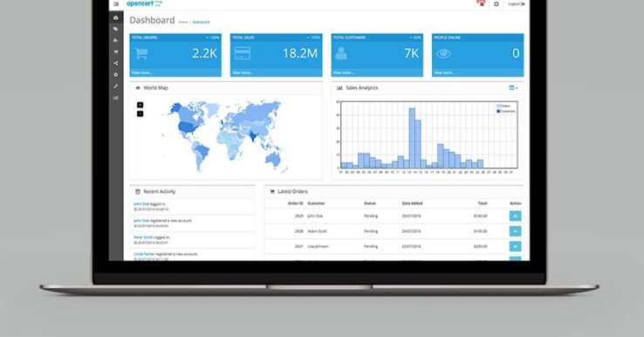644x337 pixels.
Task: Open the sales cart sidebar icon
Action: pyautogui.click(x=116, y=52)
